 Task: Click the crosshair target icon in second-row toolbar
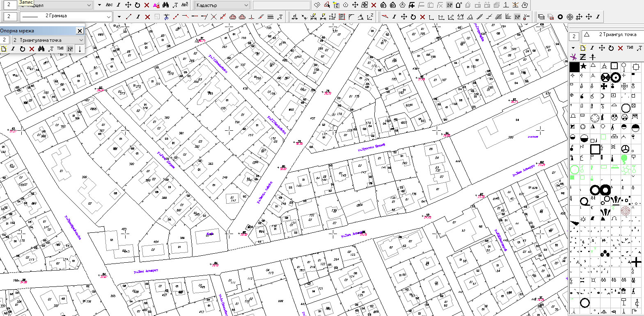coord(570,17)
